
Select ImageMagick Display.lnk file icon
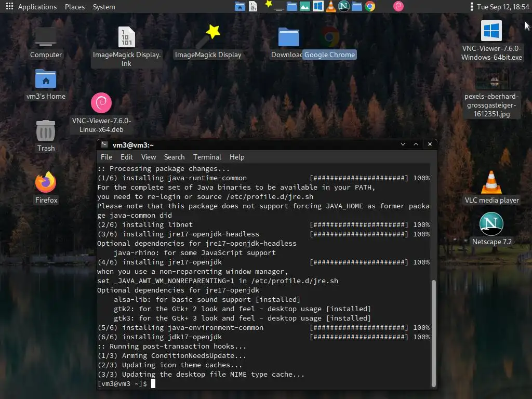point(127,46)
